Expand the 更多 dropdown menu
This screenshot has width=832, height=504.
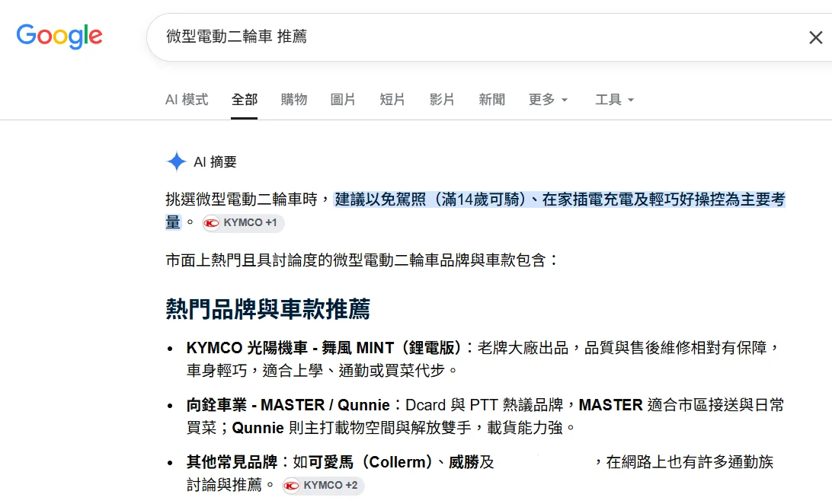(x=548, y=100)
